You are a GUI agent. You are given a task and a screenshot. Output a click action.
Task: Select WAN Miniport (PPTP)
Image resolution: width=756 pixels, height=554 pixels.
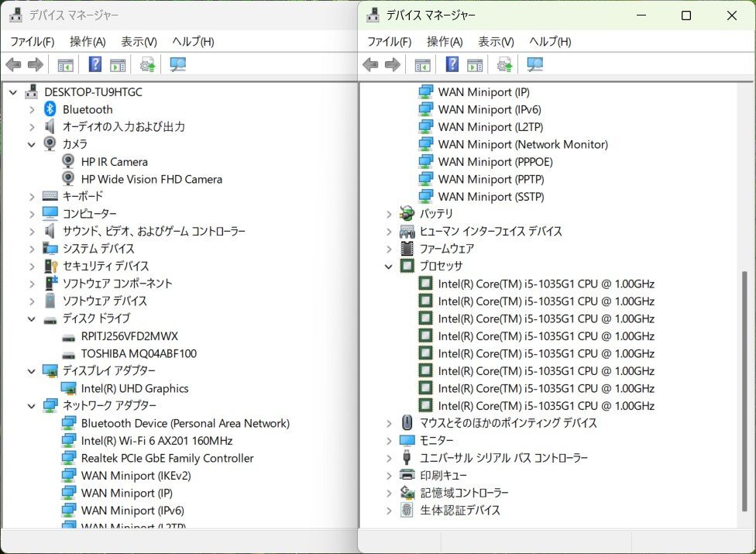[491, 179]
